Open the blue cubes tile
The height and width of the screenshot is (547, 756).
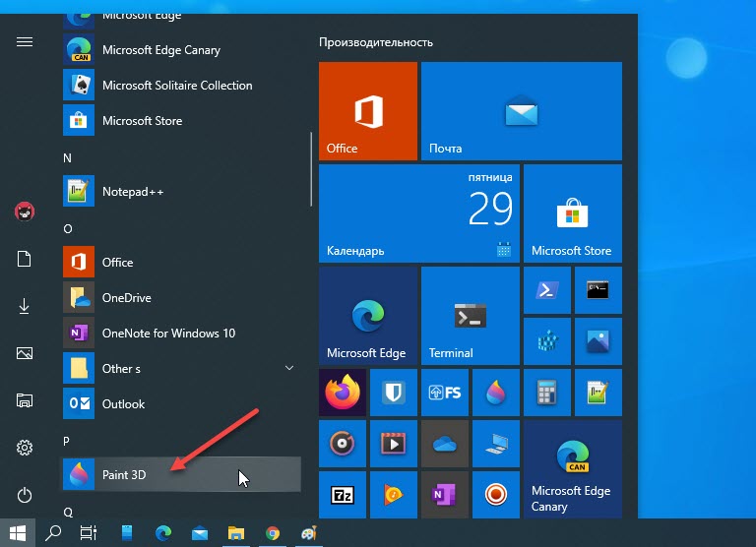coord(546,341)
